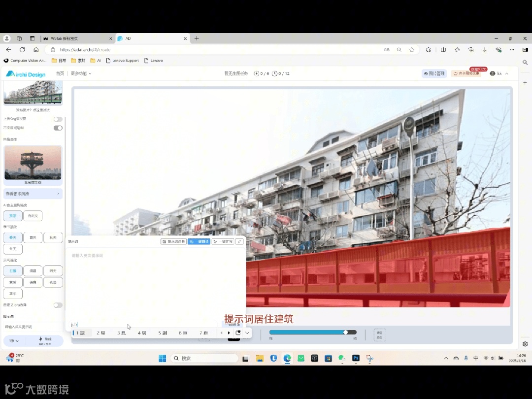
Task: Select the 夏天 season option
Action: tap(33, 237)
